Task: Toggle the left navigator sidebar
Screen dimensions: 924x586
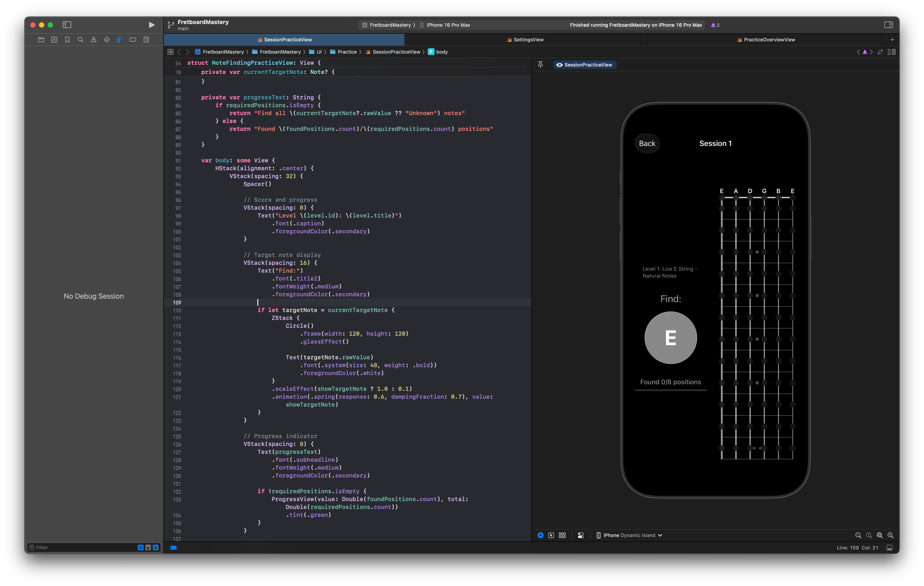Action: pos(67,25)
